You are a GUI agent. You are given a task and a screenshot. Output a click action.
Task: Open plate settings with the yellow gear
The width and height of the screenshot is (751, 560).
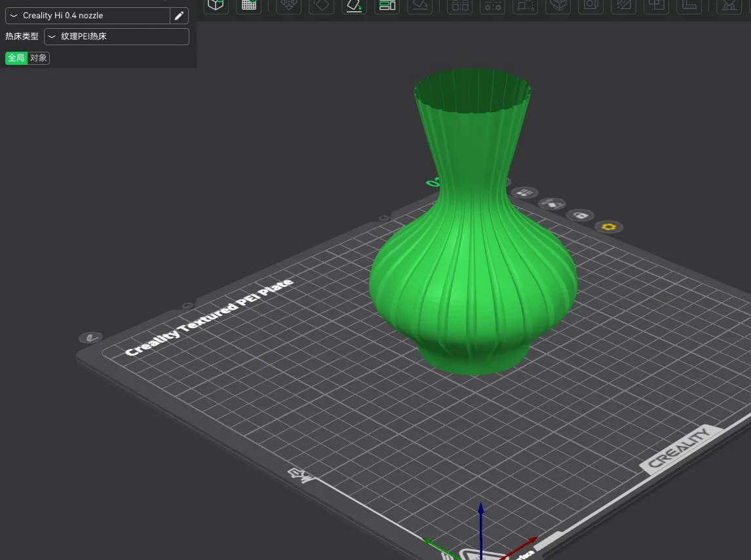(x=609, y=227)
